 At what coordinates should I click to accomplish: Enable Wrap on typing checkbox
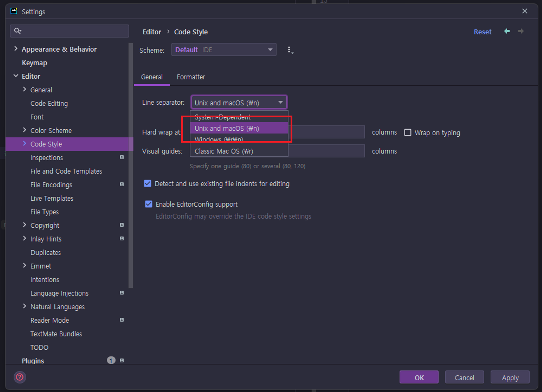point(408,133)
